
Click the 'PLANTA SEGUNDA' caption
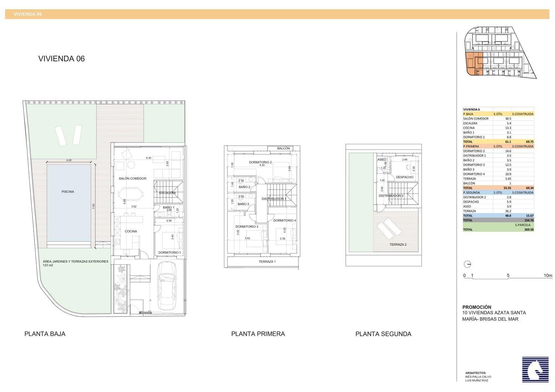(x=383, y=334)
